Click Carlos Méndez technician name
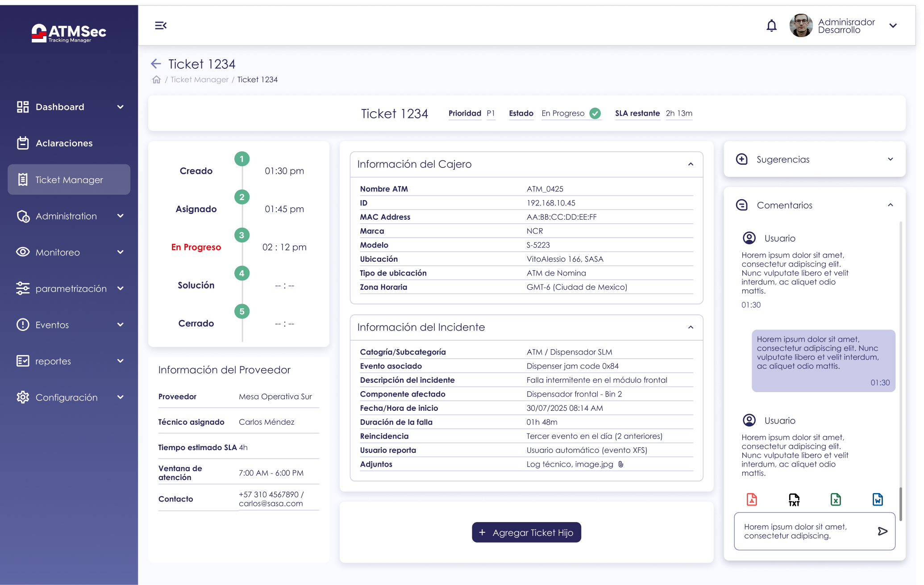The image size is (924, 585). [266, 422]
